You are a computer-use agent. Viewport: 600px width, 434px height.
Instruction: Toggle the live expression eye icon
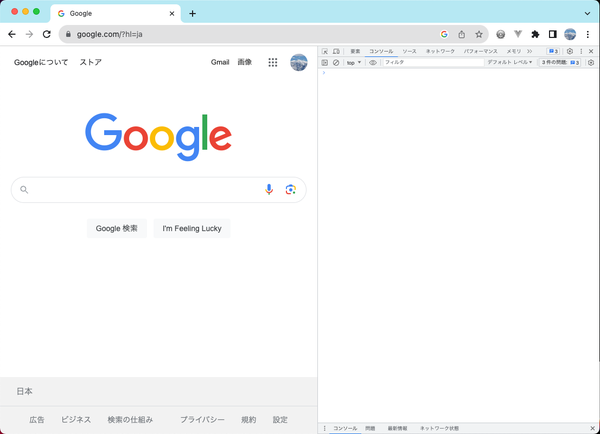point(373,62)
